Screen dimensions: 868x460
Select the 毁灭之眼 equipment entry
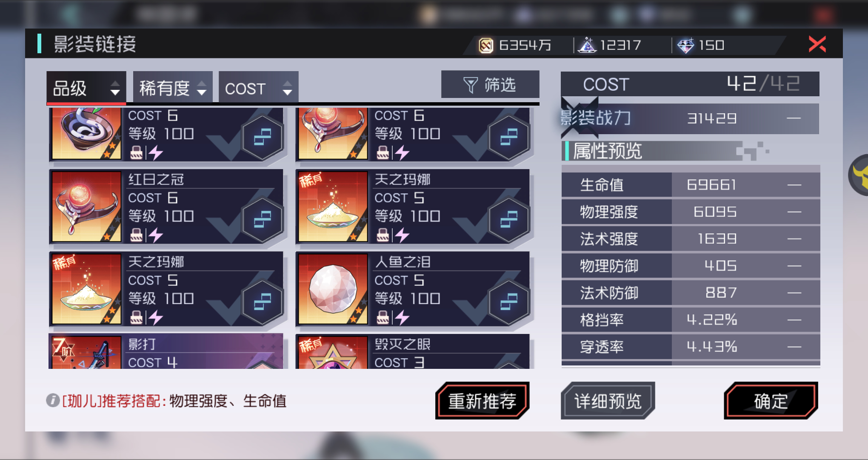coord(413,351)
